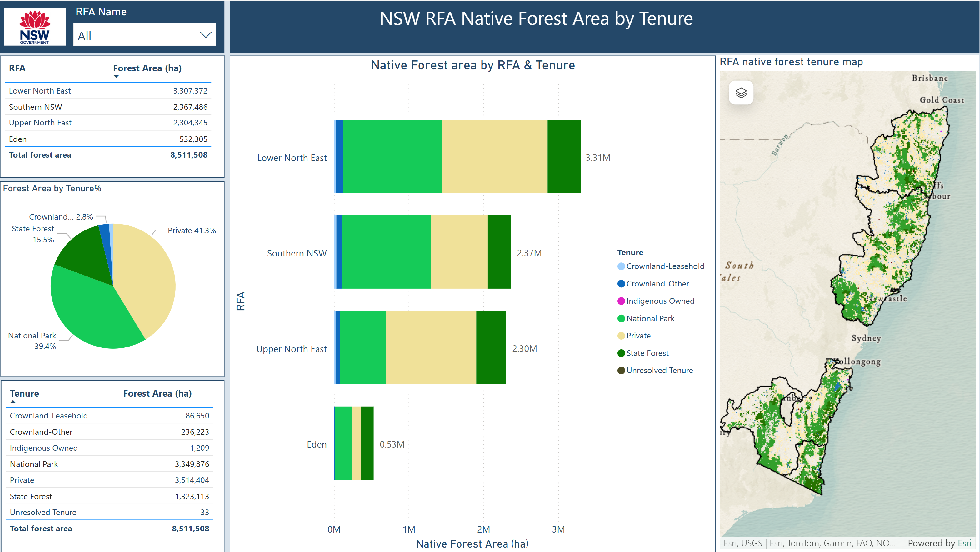Select Lower North East row in RFA table

[108, 91]
